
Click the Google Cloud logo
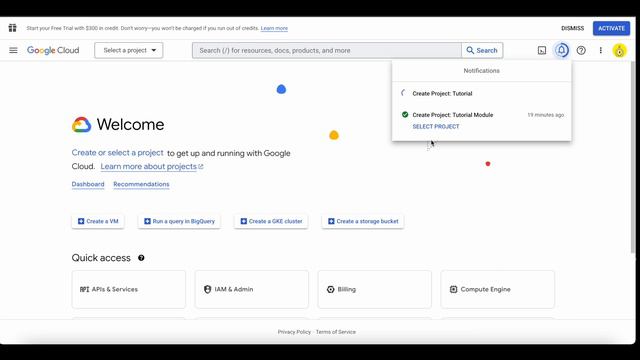tap(53, 50)
